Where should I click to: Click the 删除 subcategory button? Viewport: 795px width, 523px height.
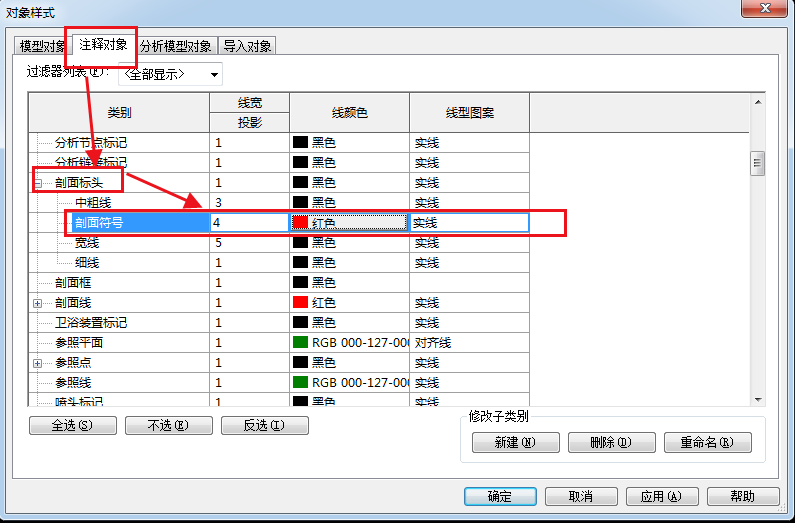[x=611, y=442]
